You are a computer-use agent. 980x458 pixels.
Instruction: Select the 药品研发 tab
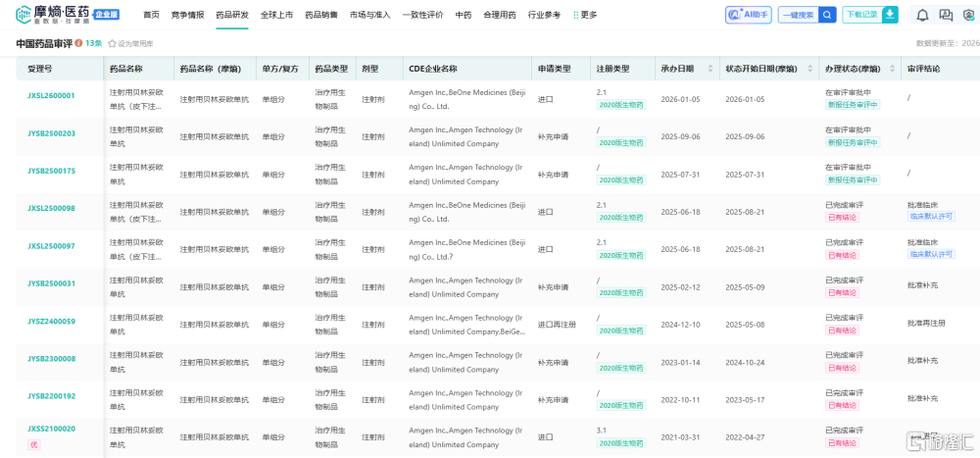(232, 15)
